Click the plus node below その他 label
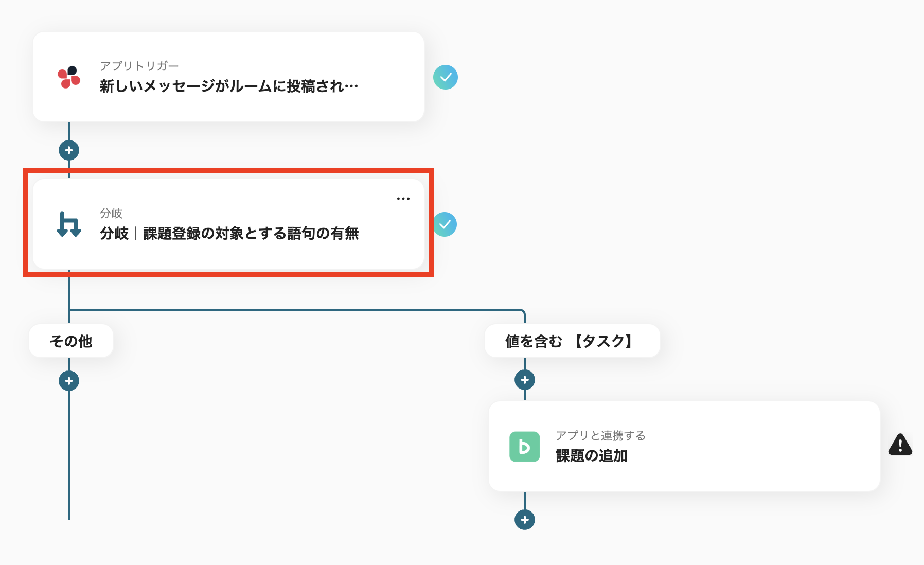 [x=69, y=381]
